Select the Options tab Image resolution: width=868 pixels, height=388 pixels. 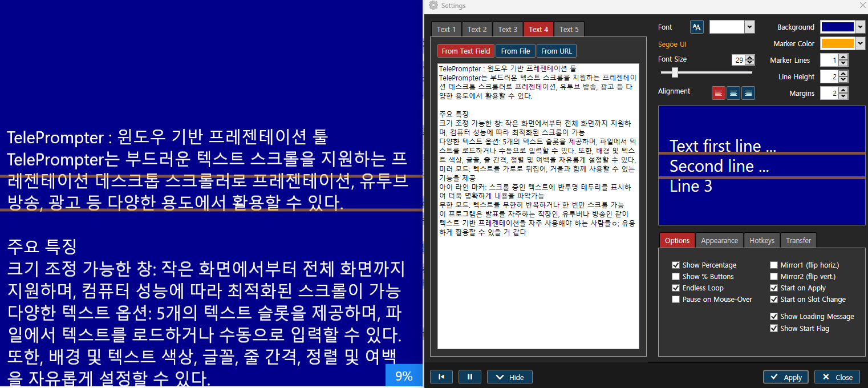coord(678,240)
